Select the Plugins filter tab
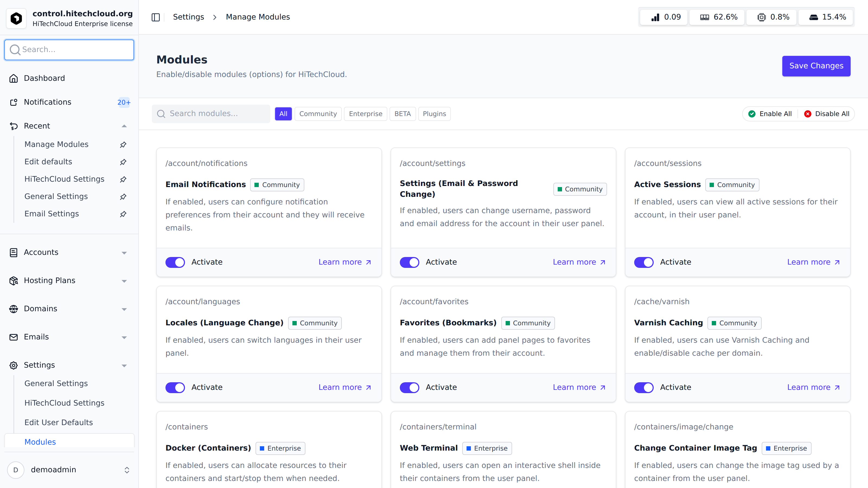This screenshot has width=868, height=488. point(434,114)
